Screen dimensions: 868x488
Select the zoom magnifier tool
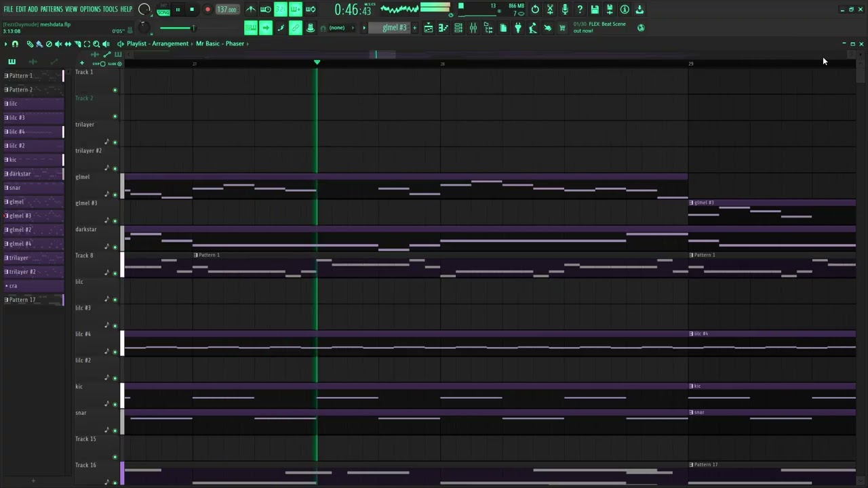click(x=96, y=43)
